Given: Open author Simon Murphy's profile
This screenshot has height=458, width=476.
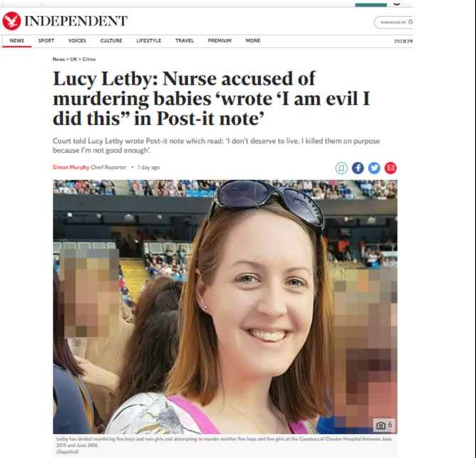Looking at the screenshot, I should click(x=70, y=167).
